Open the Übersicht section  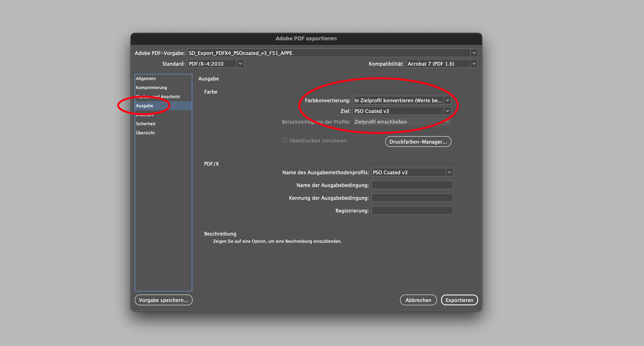(145, 133)
